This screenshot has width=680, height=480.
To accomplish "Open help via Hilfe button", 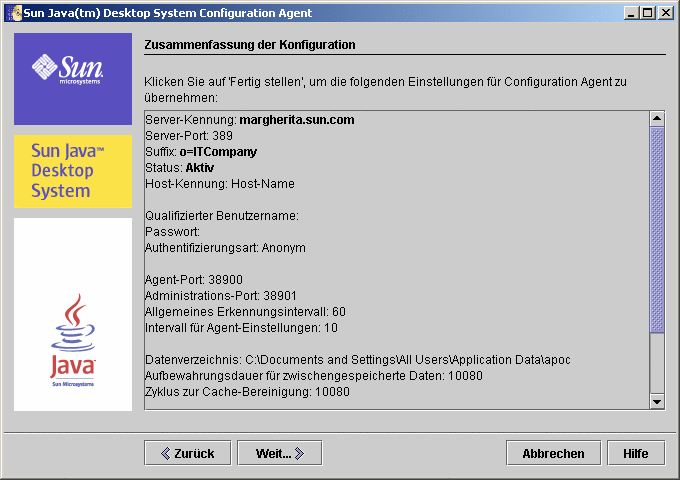I will tap(636, 453).
